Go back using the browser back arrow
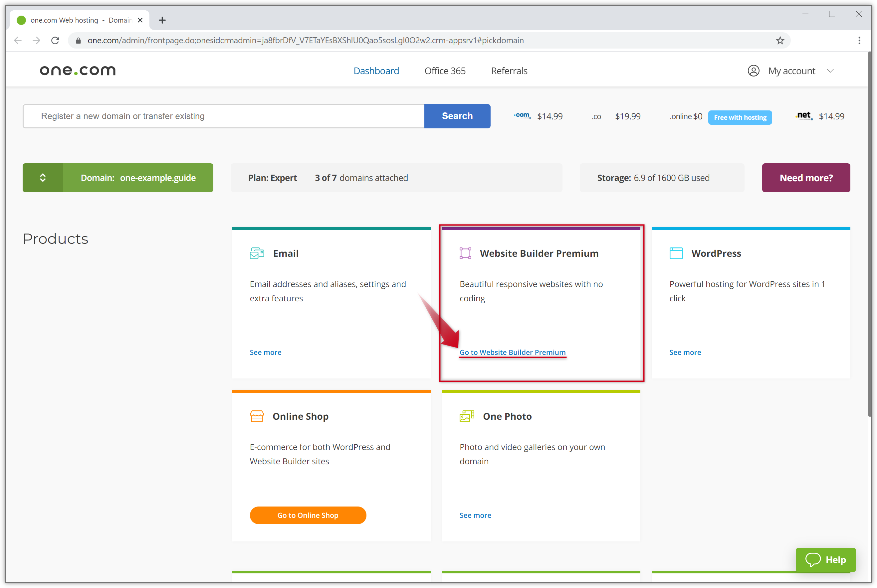Viewport: 877px width, 588px height. pyautogui.click(x=18, y=41)
